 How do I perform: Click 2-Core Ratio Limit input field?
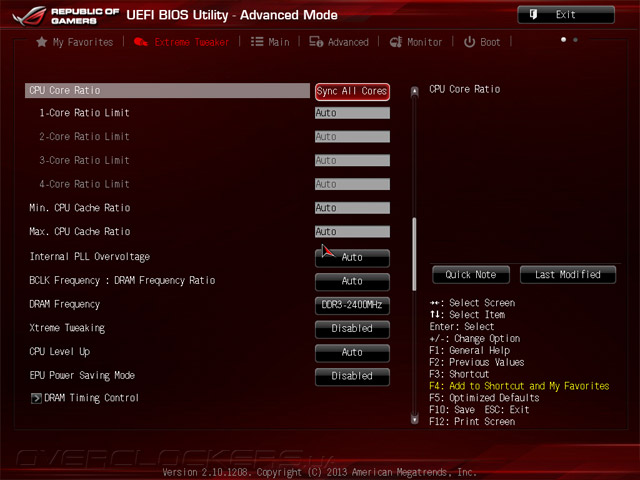pos(352,137)
